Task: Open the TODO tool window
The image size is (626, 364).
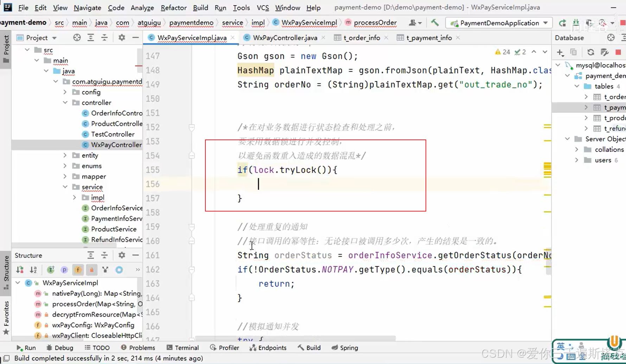Action: (x=97, y=347)
